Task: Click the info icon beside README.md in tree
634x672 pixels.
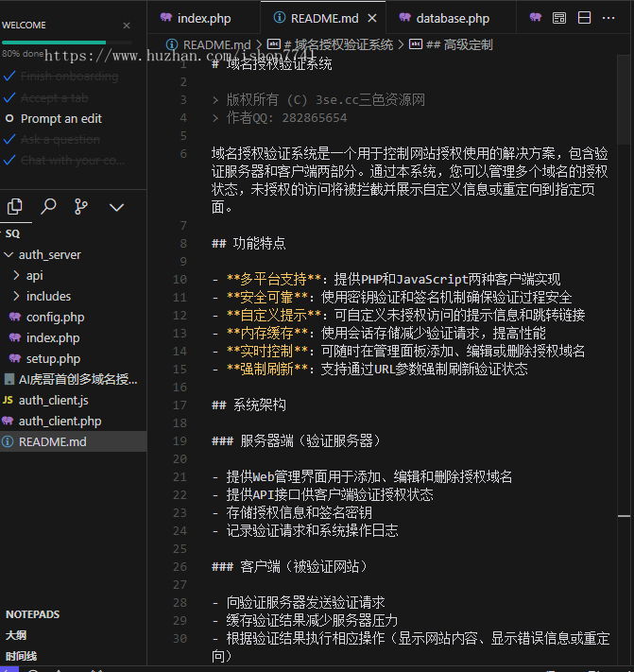Action: coord(8,441)
